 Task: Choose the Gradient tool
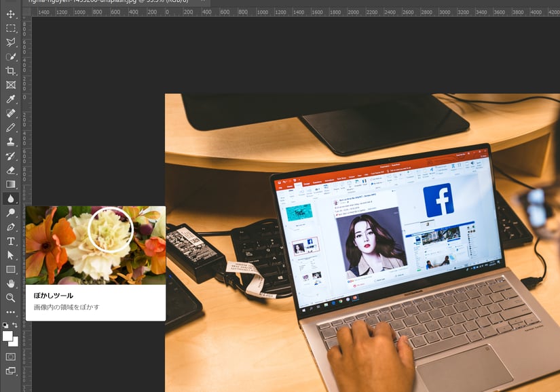point(11,184)
